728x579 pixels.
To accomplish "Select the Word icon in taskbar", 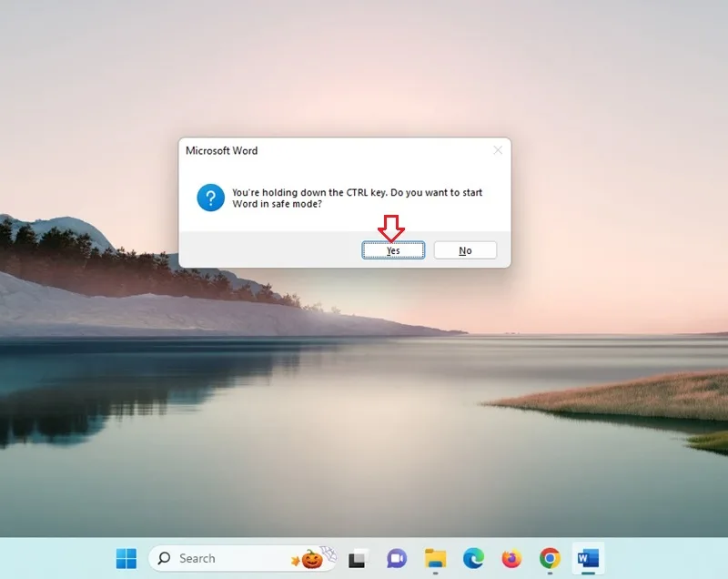I will click(588, 558).
